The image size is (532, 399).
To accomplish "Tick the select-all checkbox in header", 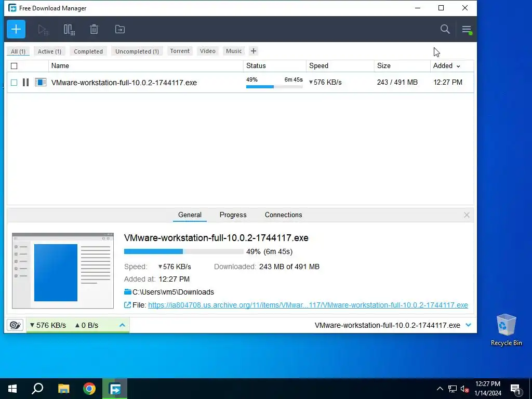I will 14,66.
